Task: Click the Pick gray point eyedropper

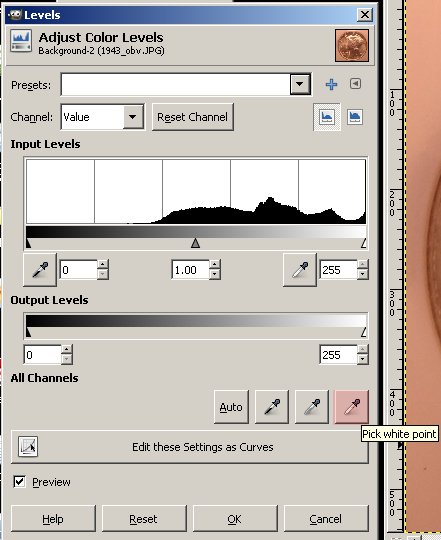Action: click(312, 407)
